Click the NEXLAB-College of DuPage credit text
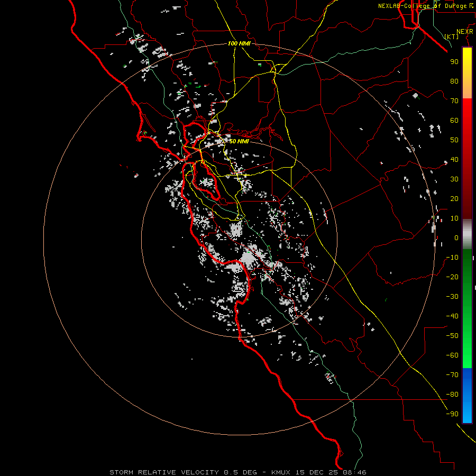This screenshot has height=476, width=476. [x=426, y=6]
